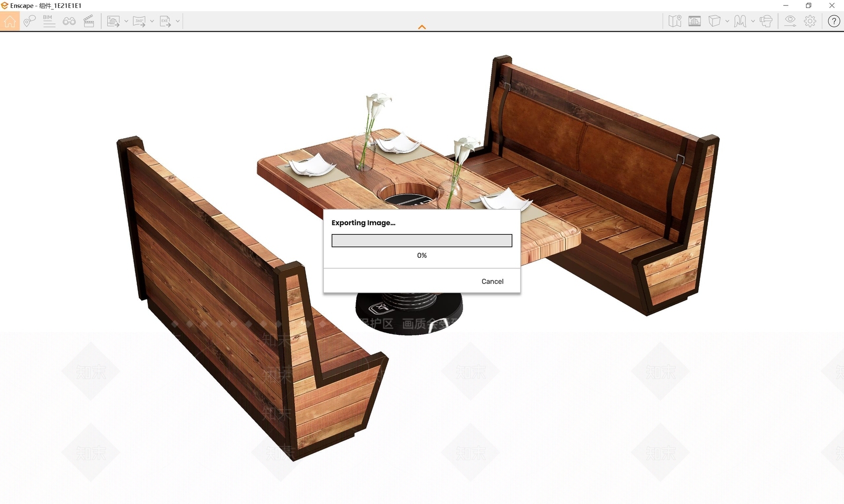
Task: Close the Enscape window
Action: click(x=832, y=5)
